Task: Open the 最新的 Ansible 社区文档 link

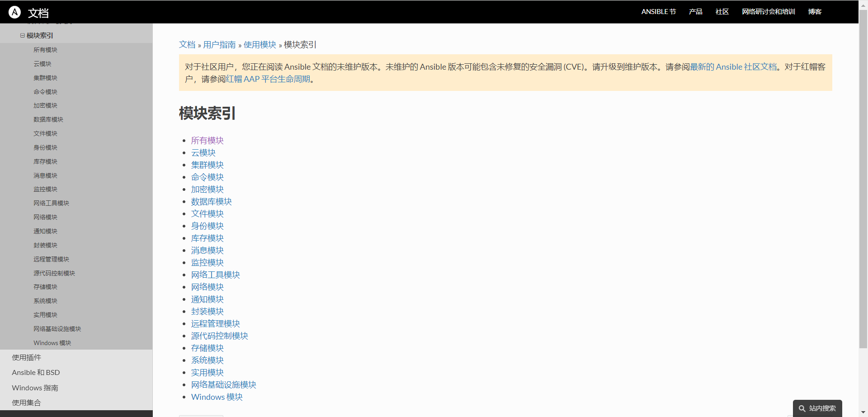Action: tap(733, 67)
